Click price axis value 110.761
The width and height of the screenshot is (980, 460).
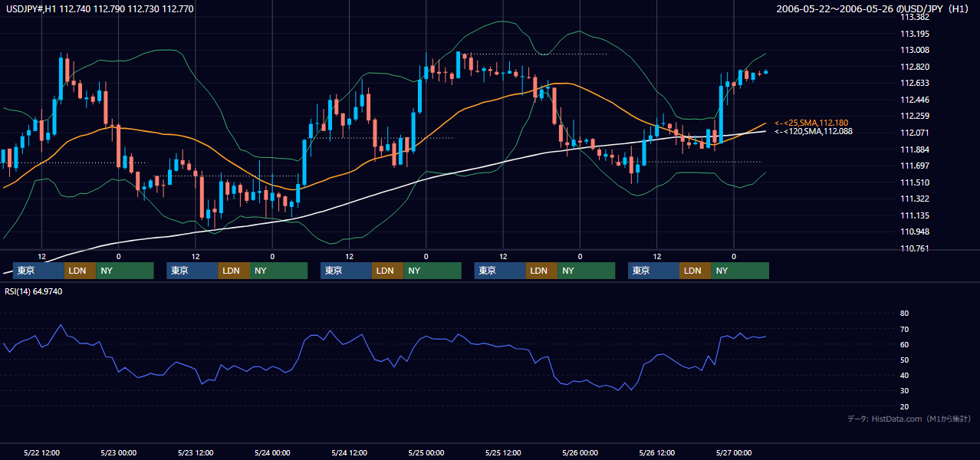[x=914, y=248]
